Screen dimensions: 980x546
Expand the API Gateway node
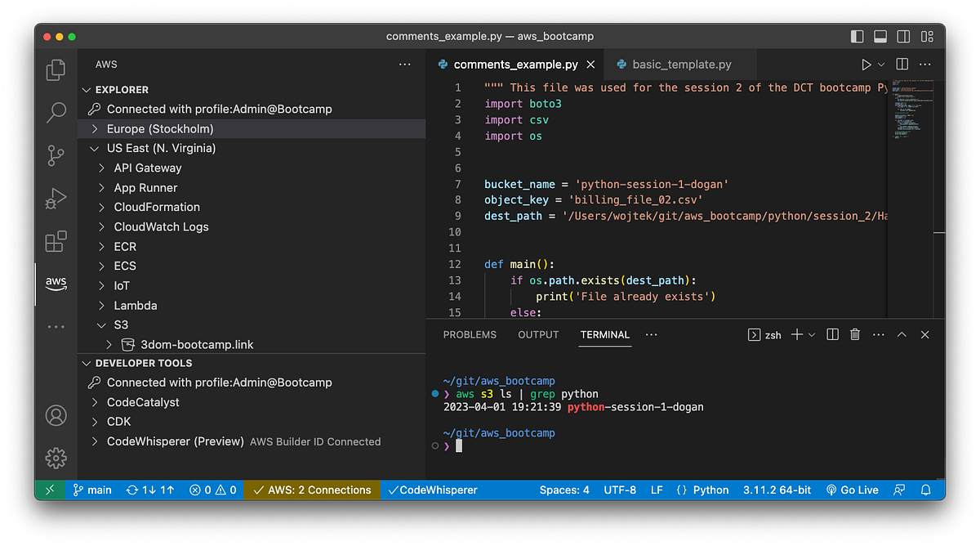click(x=102, y=168)
